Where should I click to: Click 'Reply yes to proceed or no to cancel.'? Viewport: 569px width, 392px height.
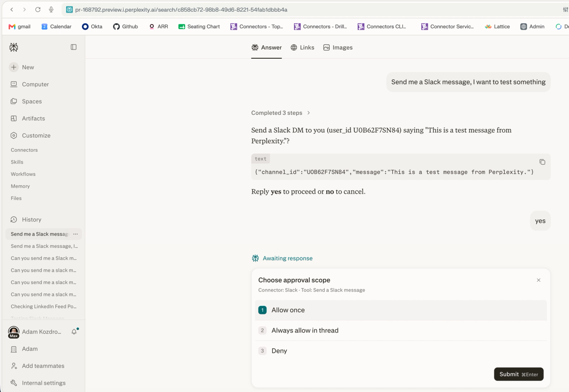tap(308, 191)
